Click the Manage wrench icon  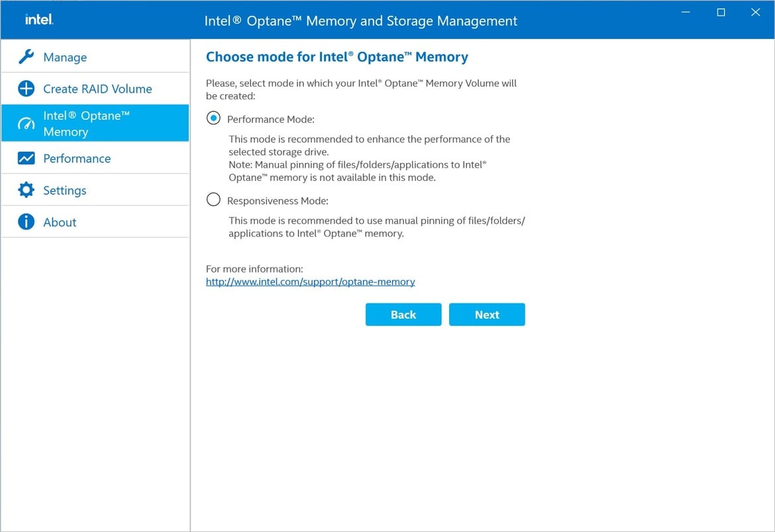26,57
